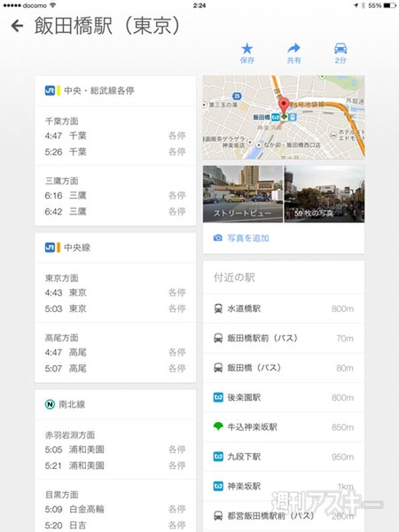Open 後楽園駅 nearby station
Image resolution: width=399 pixels, height=532 pixels.
pos(284,397)
